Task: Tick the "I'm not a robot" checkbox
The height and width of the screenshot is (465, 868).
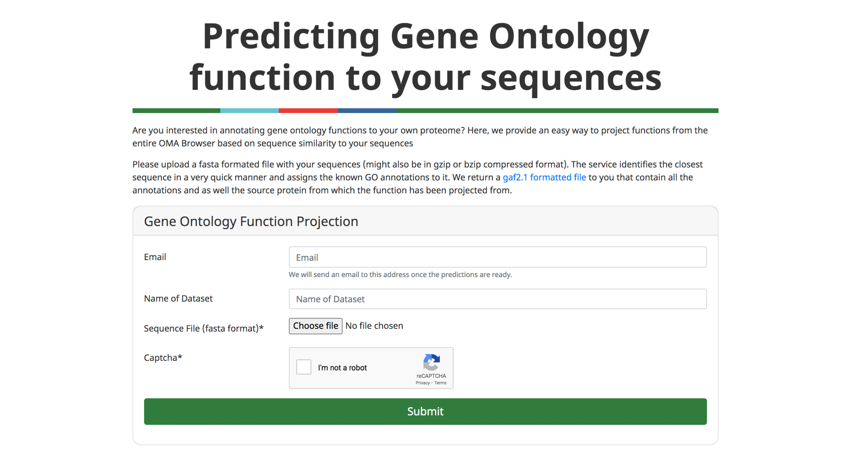Action: 304,367
